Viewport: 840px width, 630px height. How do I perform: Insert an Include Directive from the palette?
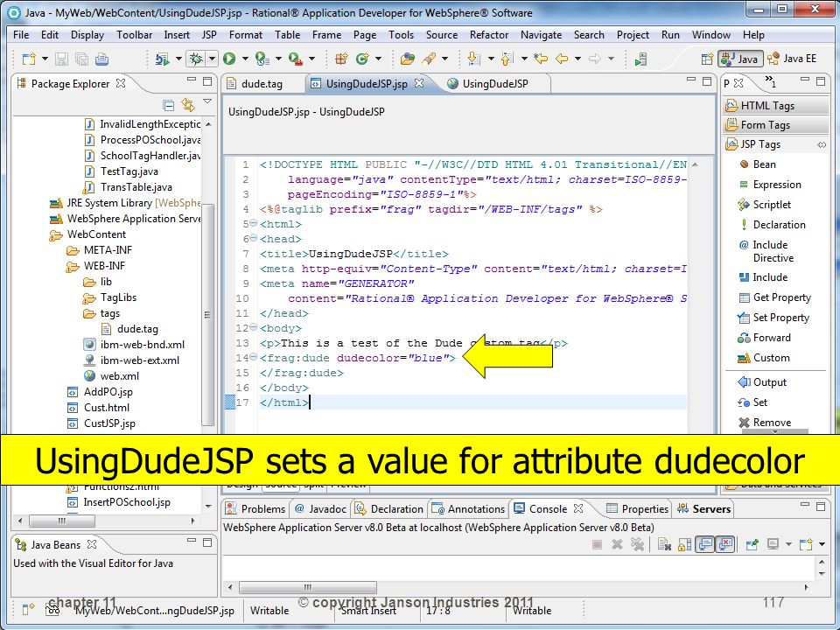(x=766, y=251)
